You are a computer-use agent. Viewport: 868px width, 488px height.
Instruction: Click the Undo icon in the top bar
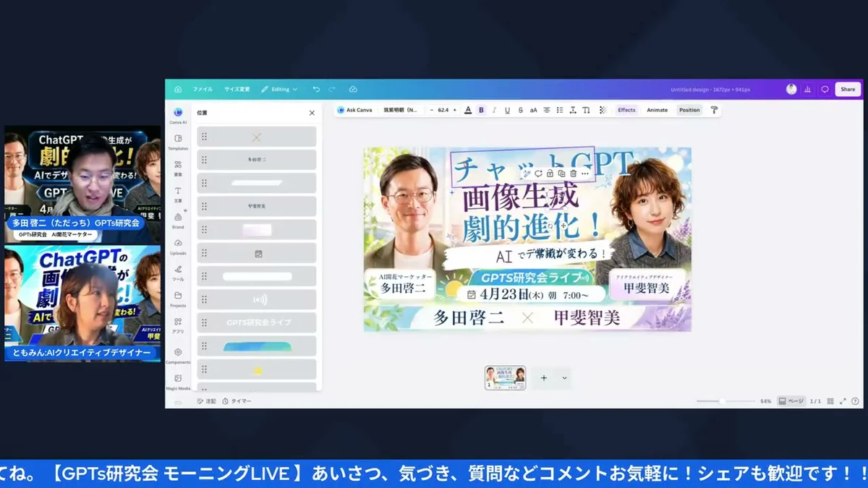pyautogui.click(x=316, y=88)
